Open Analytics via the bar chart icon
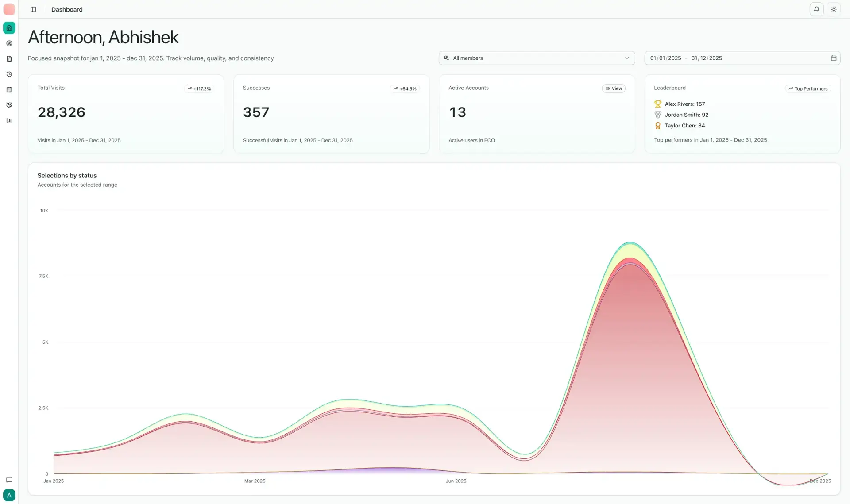 coord(9,120)
